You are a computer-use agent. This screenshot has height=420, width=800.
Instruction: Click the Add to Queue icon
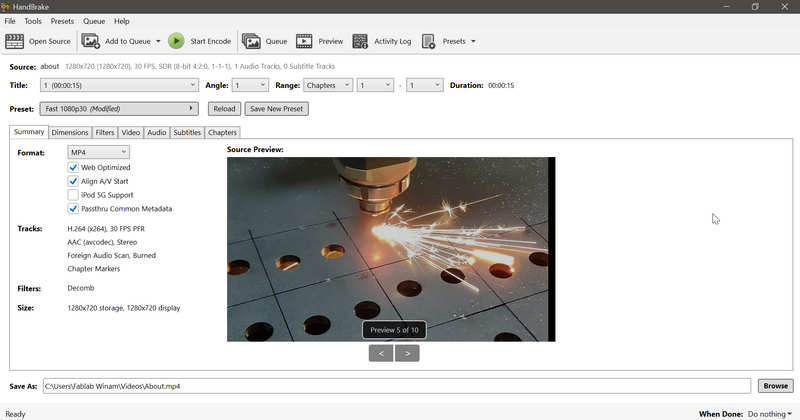click(x=91, y=41)
